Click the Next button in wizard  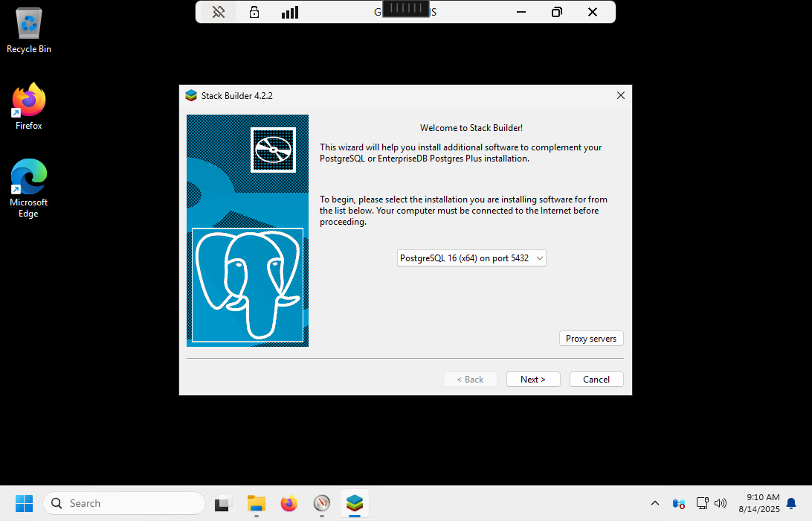coord(533,380)
